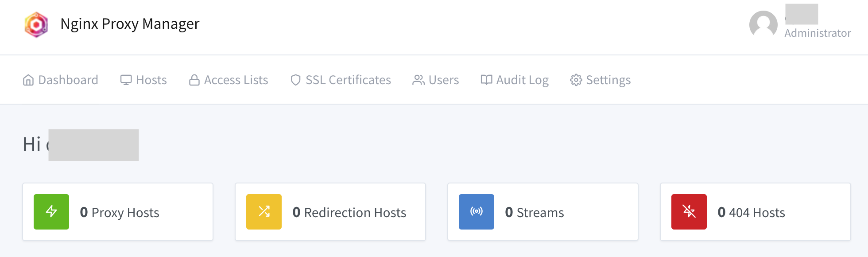
Task: Click the Hosts monitor icon
Action: pyautogui.click(x=126, y=80)
